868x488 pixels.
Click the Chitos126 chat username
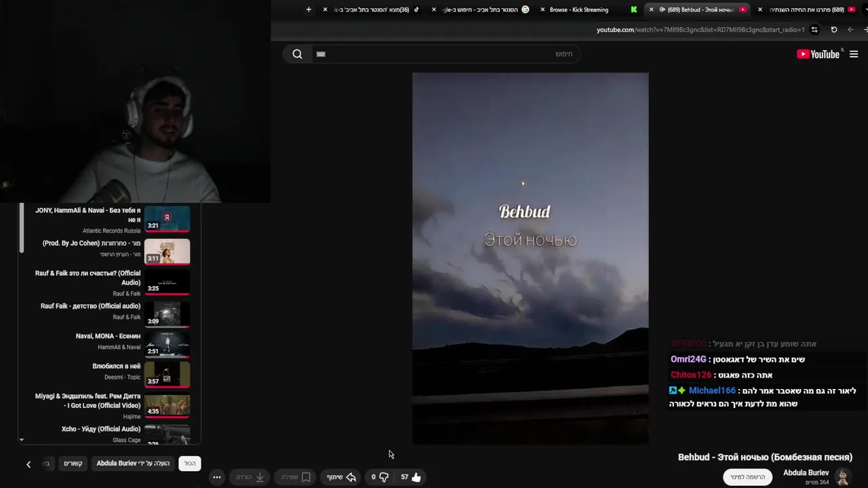[691, 375]
